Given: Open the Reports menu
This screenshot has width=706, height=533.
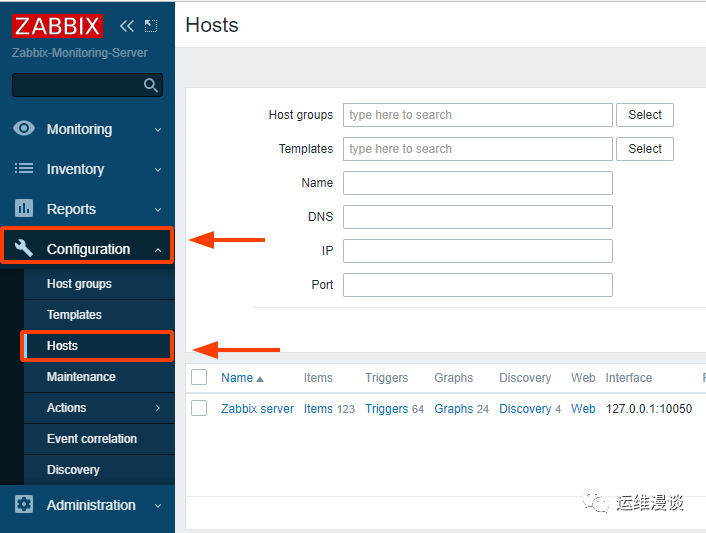Looking at the screenshot, I should point(87,209).
